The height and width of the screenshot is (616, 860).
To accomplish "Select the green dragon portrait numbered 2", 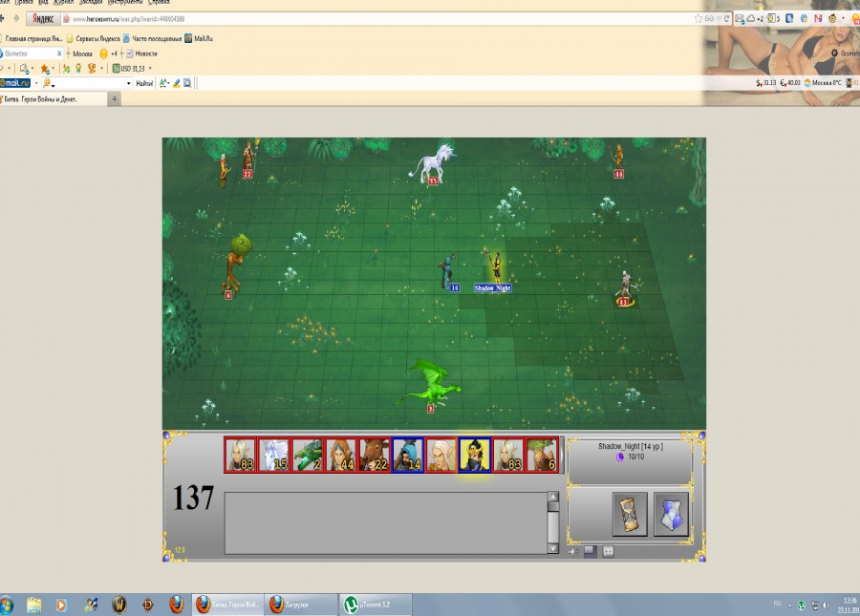I will tap(307, 455).
